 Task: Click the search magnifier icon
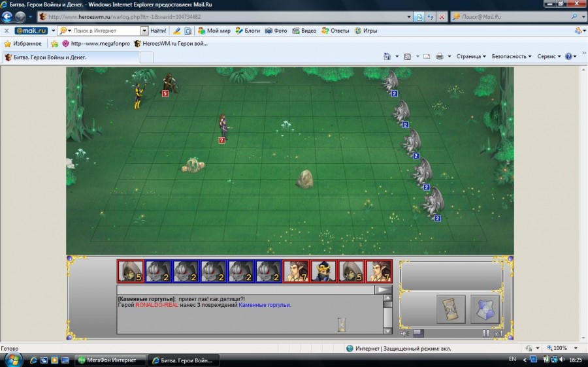coord(574,17)
